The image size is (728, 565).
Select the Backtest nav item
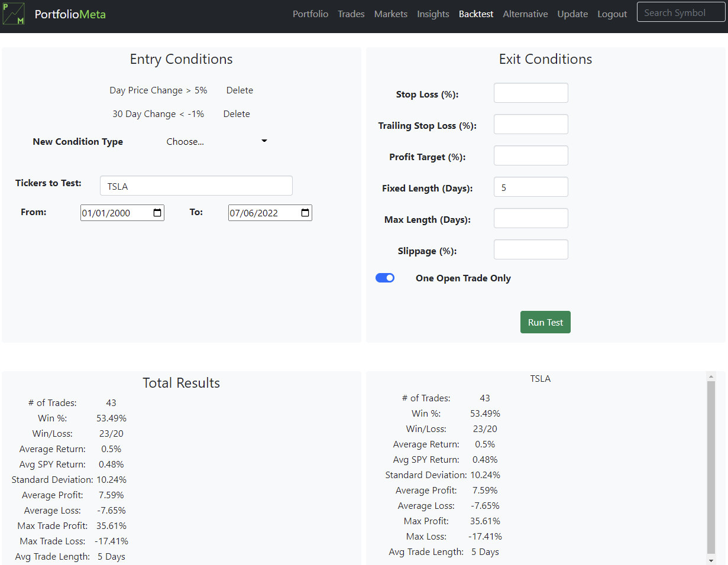(x=476, y=14)
